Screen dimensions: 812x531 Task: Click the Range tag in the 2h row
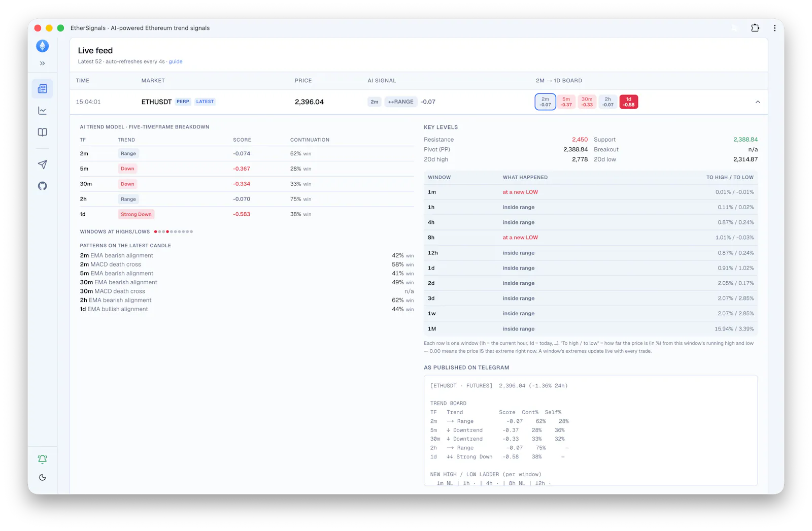click(x=128, y=199)
